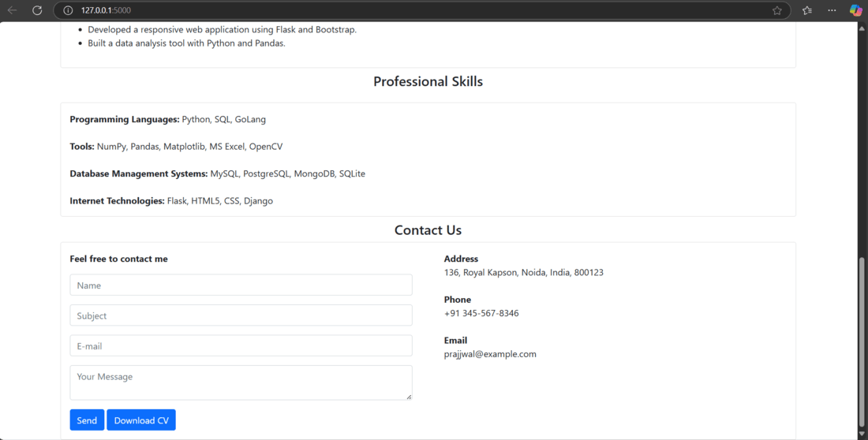The image size is (868, 440).
Task: Open browser settings and more menu
Action: point(832,10)
